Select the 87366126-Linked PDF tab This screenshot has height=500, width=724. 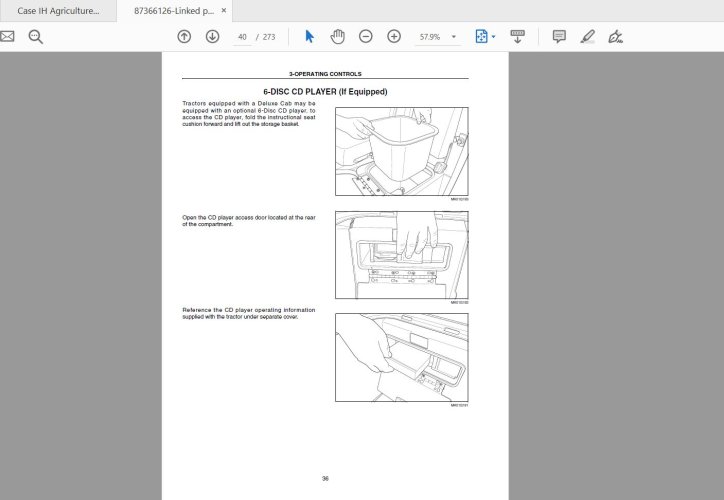[174, 11]
